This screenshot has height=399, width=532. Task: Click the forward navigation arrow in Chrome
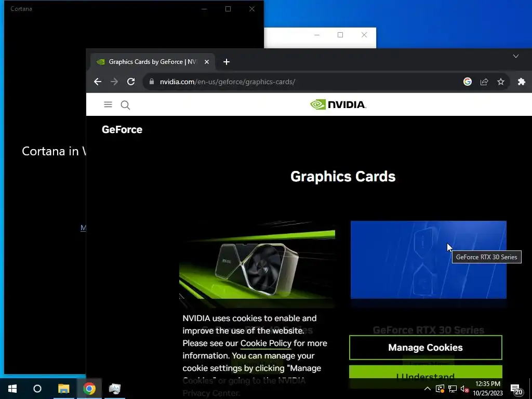(114, 82)
